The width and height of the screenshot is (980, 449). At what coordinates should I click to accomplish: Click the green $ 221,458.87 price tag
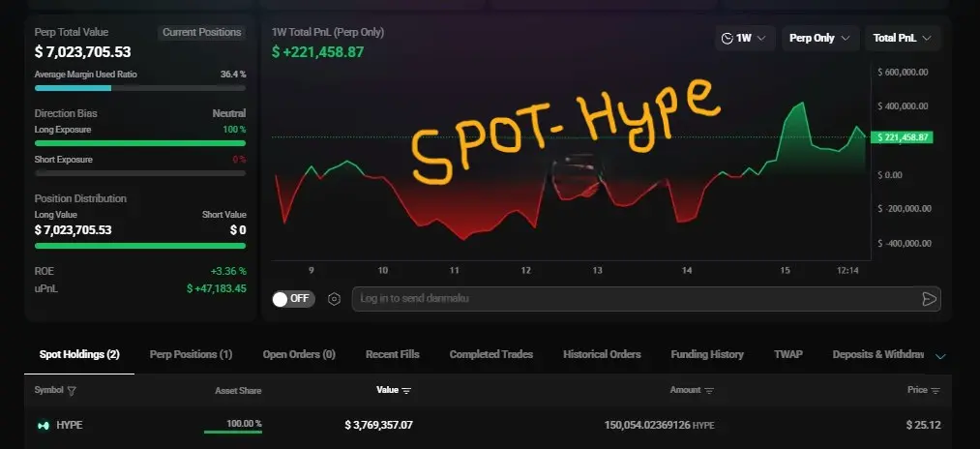click(x=902, y=137)
